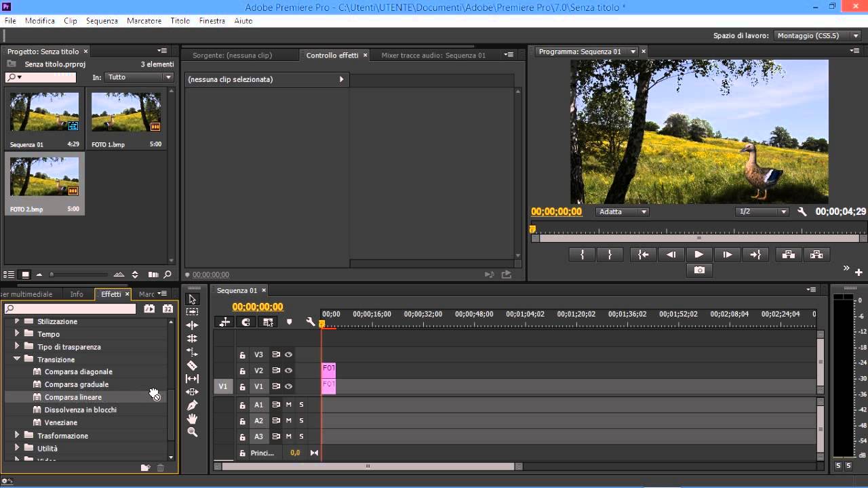868x488 pixels.
Task: Select the FOTO 1.bmp thumbnail
Action: 126,113
